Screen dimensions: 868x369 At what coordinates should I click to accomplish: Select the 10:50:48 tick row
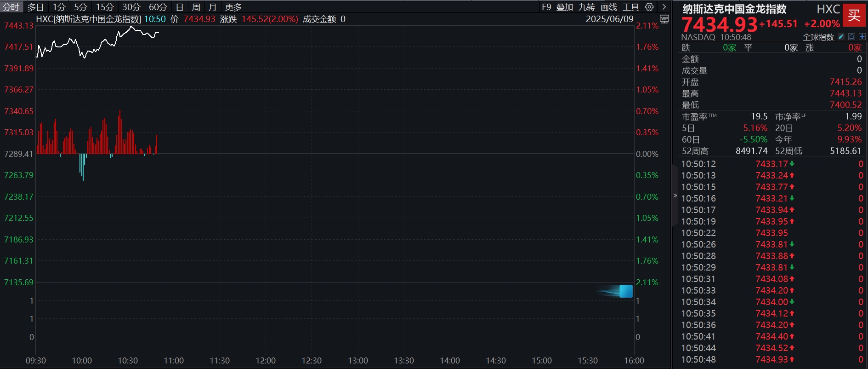772,359
